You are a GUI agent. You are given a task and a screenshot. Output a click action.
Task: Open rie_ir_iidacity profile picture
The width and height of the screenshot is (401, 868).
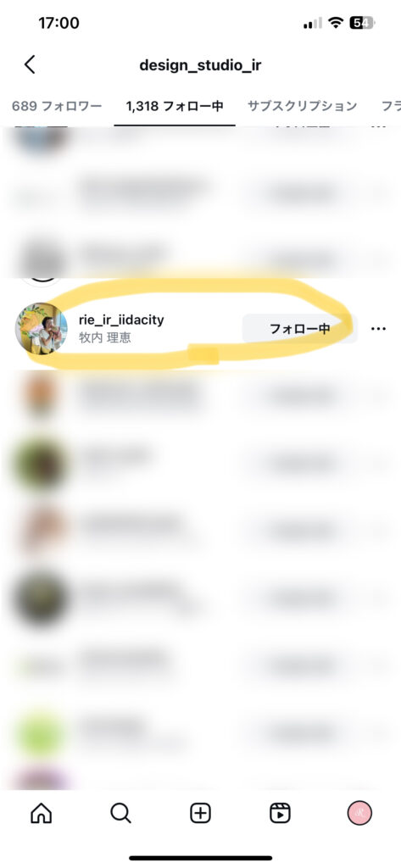(x=41, y=329)
